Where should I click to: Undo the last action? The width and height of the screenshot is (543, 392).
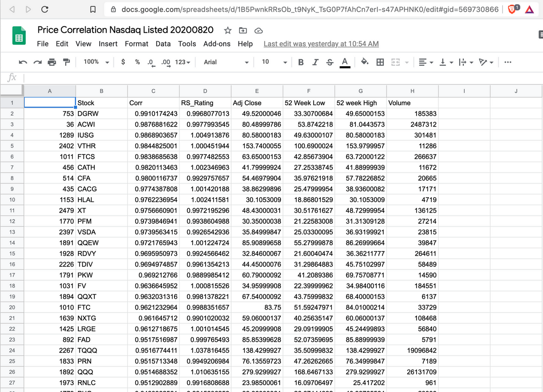(23, 62)
